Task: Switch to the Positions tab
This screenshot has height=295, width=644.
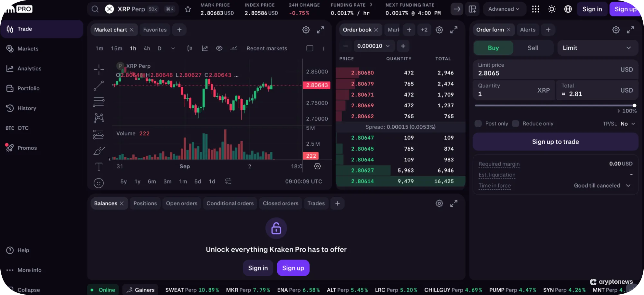Action: tap(145, 203)
